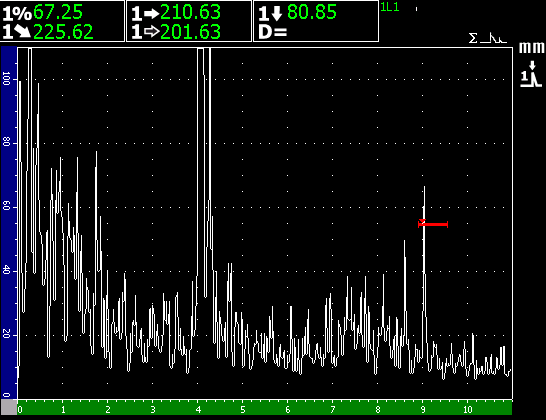Click the 80 label on the vertical amplitude axis

point(6,142)
